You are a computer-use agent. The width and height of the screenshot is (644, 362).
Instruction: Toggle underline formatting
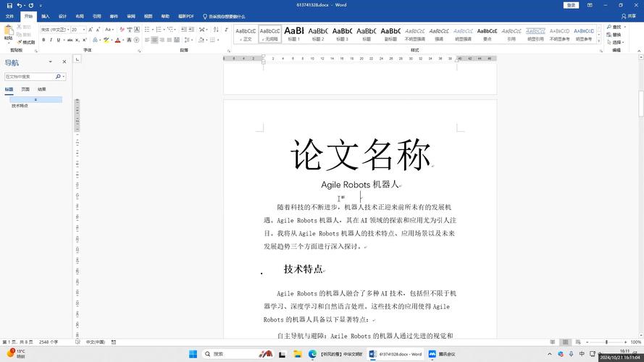[59, 40]
